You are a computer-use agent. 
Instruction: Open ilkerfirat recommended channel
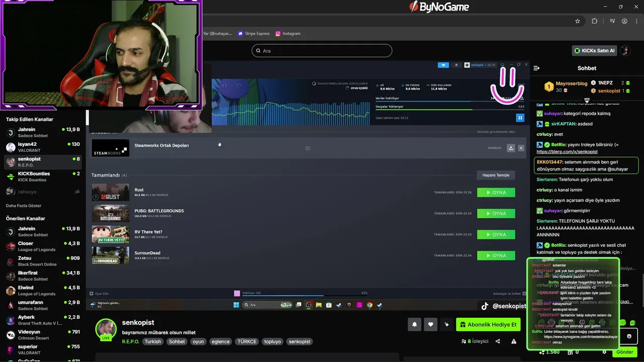pyautogui.click(x=43, y=276)
